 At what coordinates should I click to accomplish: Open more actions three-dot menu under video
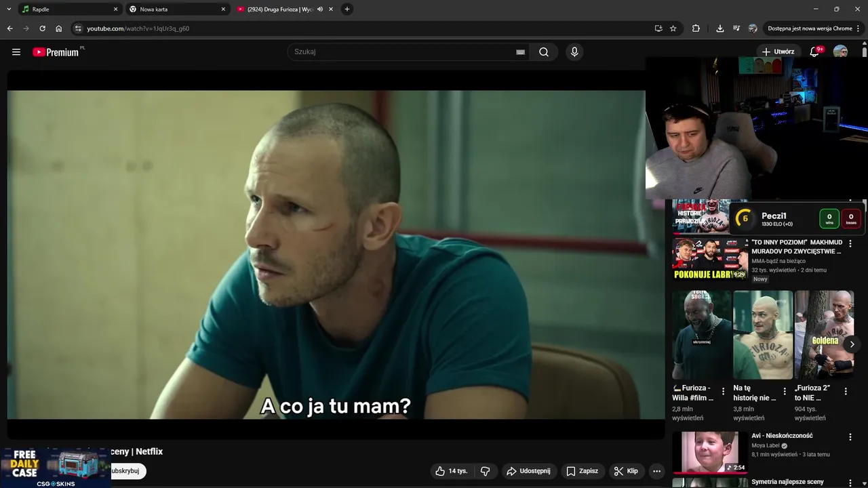click(656, 471)
